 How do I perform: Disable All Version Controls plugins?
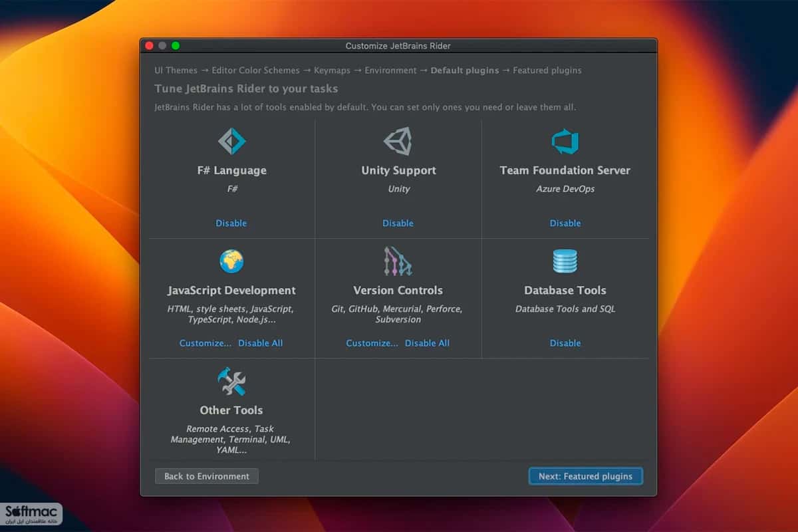(427, 343)
